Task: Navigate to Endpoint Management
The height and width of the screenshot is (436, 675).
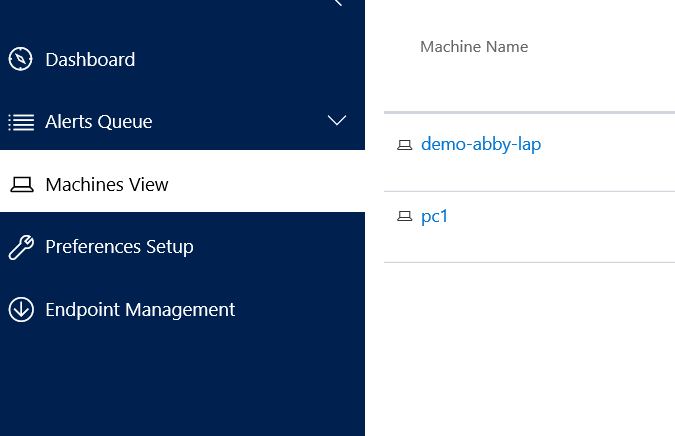Action: pos(140,310)
